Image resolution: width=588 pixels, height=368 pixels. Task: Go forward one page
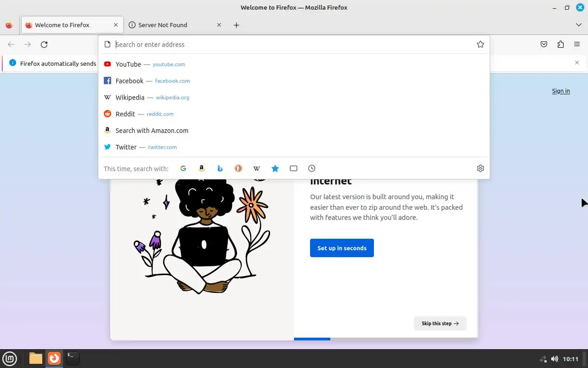click(28, 44)
